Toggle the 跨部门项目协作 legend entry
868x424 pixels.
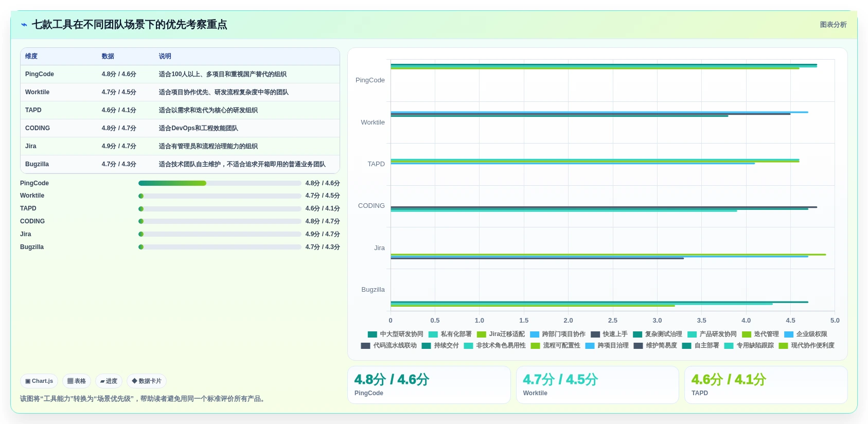(x=558, y=334)
